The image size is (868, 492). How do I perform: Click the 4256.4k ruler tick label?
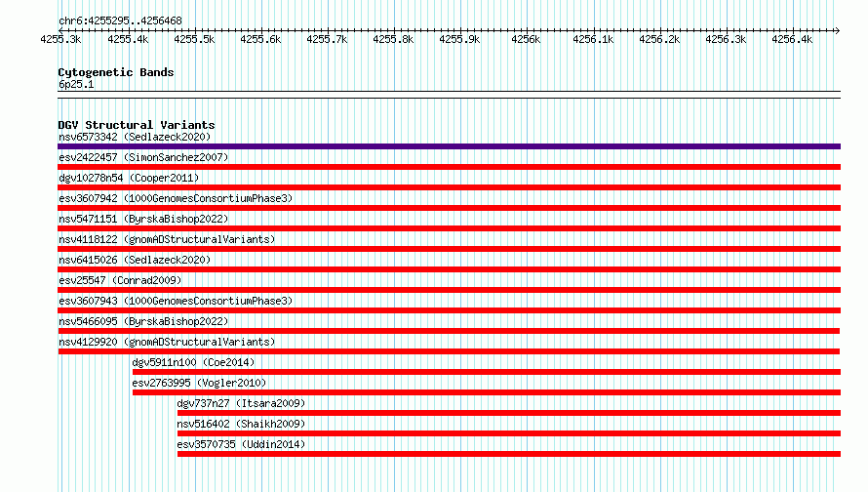coord(792,39)
